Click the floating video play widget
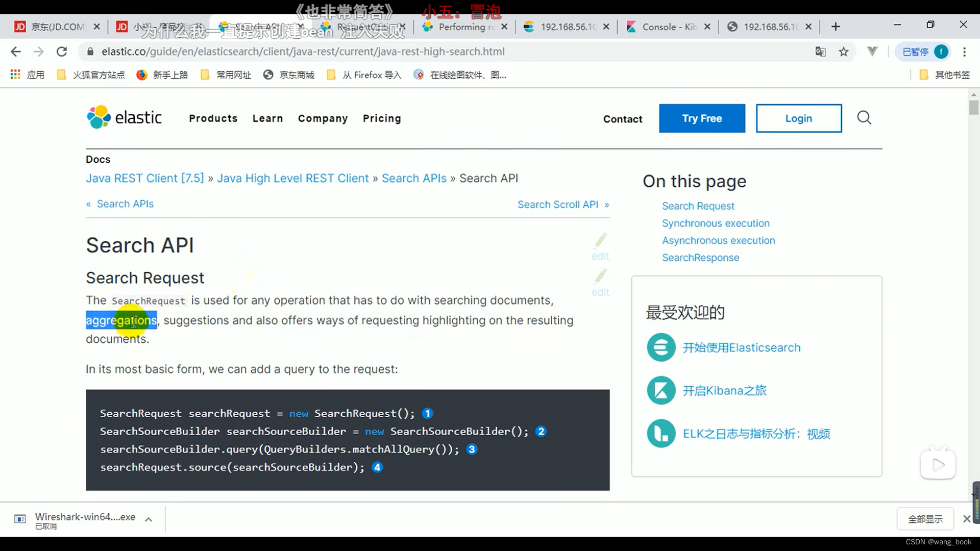Viewport: 980px width, 551px height. click(x=938, y=464)
